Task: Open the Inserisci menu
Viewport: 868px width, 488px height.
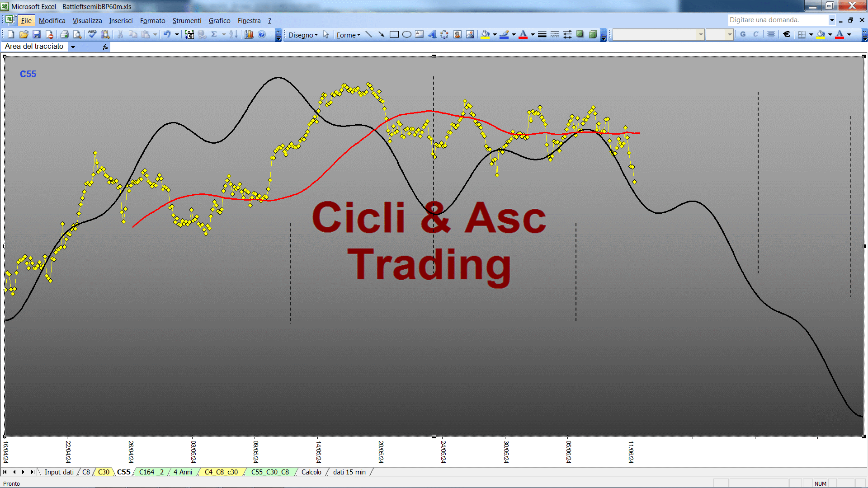Action: point(121,21)
